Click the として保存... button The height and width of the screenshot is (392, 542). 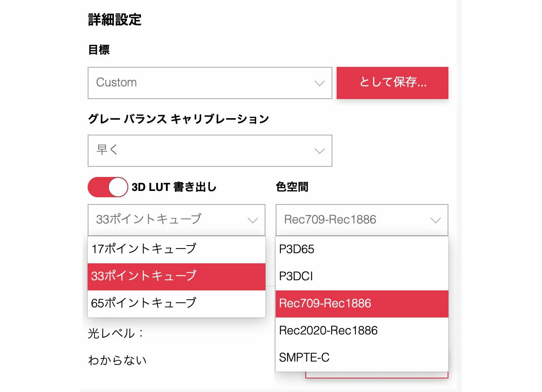tap(392, 83)
